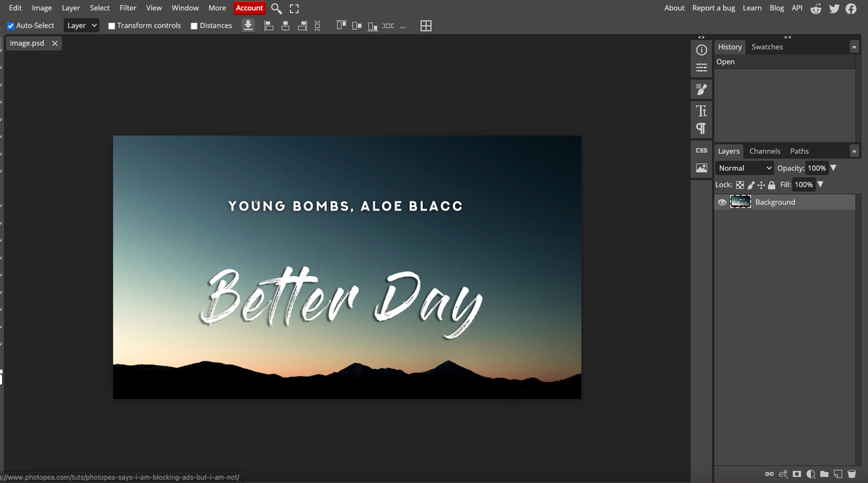Open the About link
868x483 pixels.
pos(674,8)
